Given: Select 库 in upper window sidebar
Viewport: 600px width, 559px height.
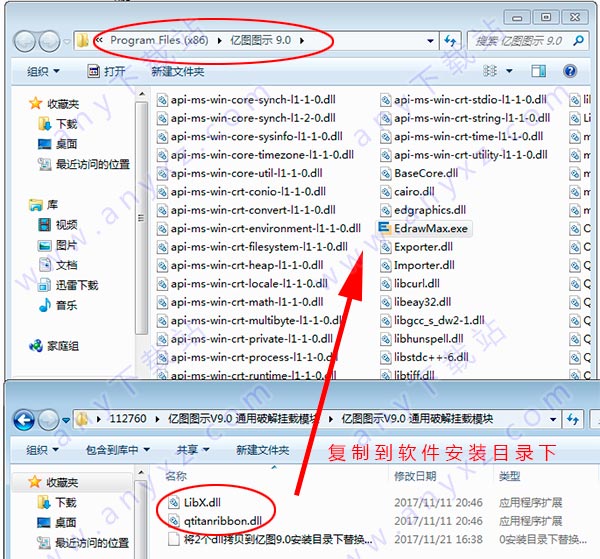Looking at the screenshot, I should (x=43, y=205).
